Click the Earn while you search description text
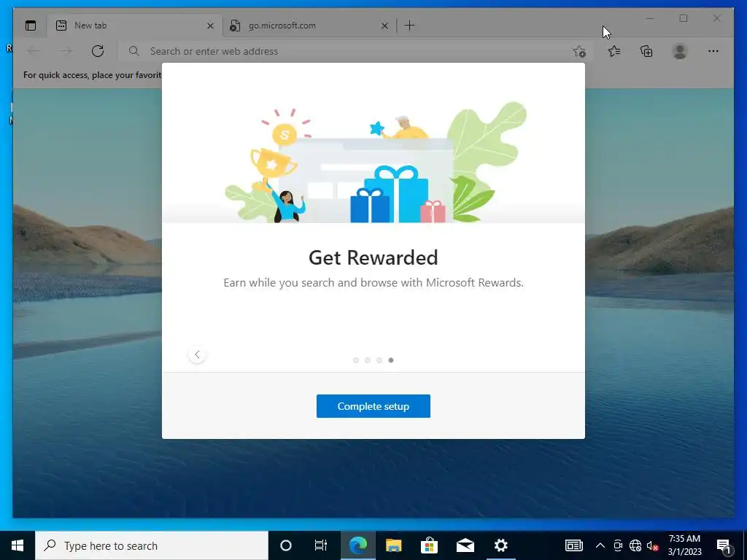Screen dimensions: 747x560 tap(373, 283)
